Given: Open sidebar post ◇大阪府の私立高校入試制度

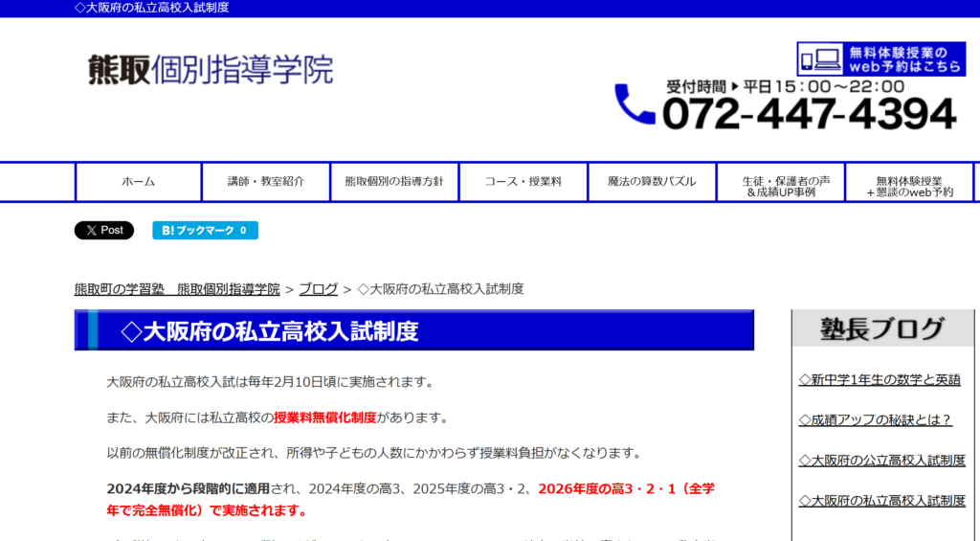Looking at the screenshot, I should point(881,501).
